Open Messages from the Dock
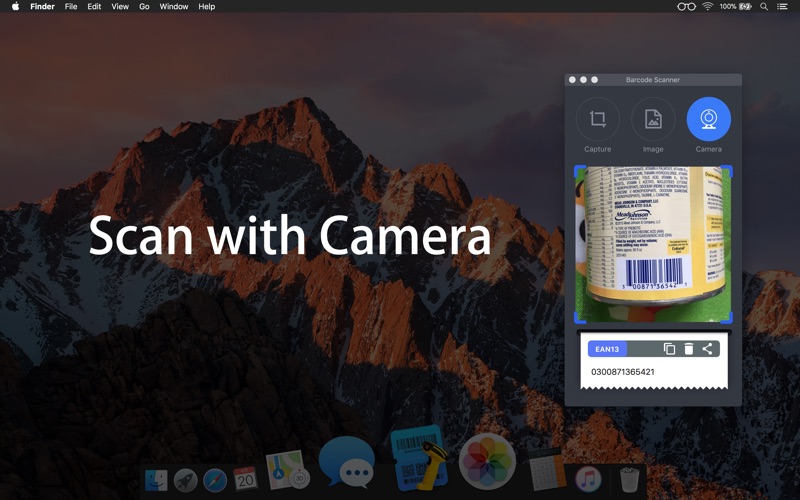Screen dimensions: 800x500 coord(346,462)
